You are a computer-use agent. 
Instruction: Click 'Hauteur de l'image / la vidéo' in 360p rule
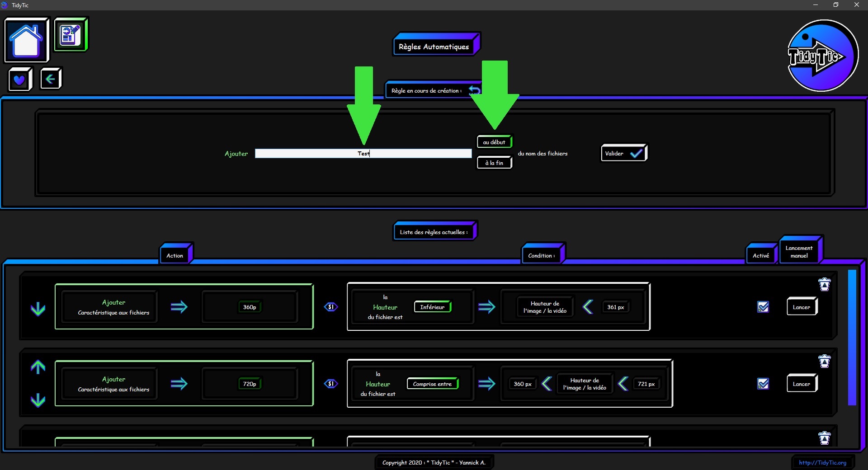[x=545, y=307]
